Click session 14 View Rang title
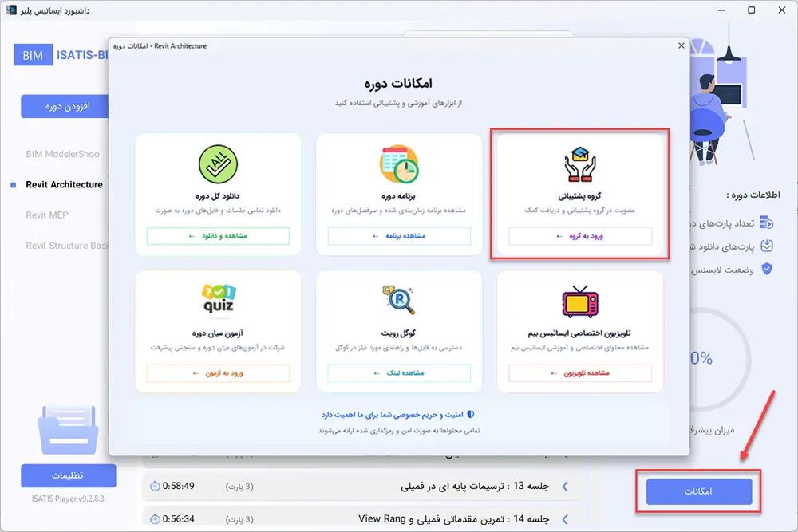 click(x=454, y=519)
